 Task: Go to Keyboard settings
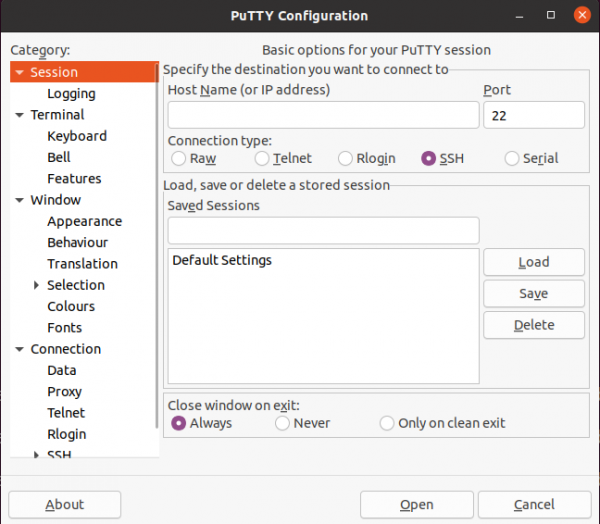point(77,136)
